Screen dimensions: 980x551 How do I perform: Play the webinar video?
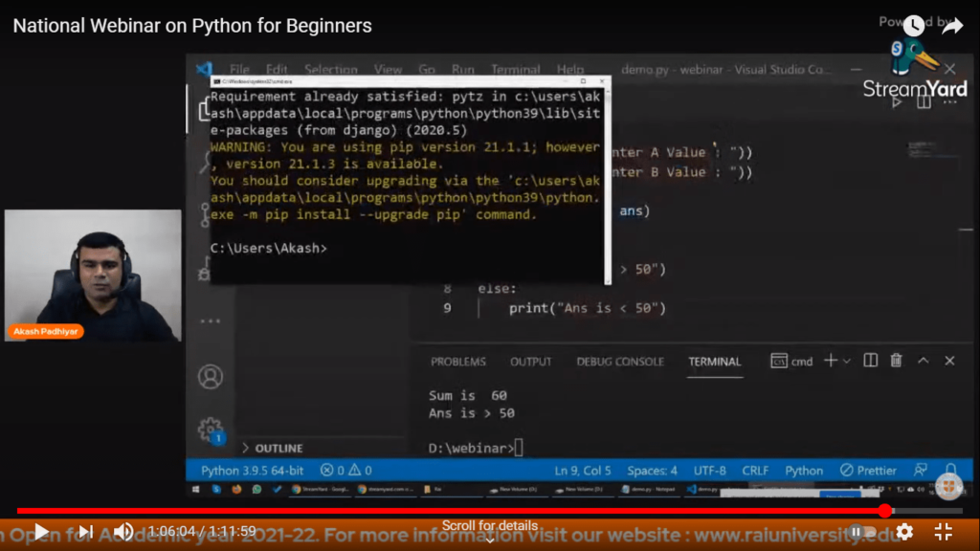41,532
